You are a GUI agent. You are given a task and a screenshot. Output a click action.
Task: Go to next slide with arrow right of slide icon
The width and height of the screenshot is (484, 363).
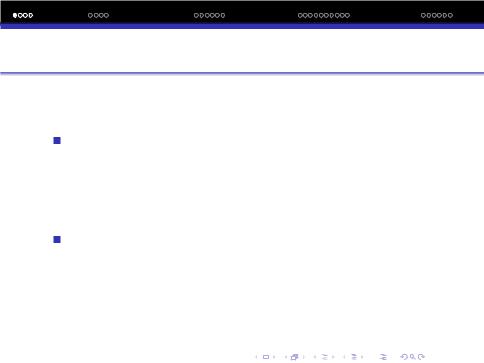pos(274,357)
